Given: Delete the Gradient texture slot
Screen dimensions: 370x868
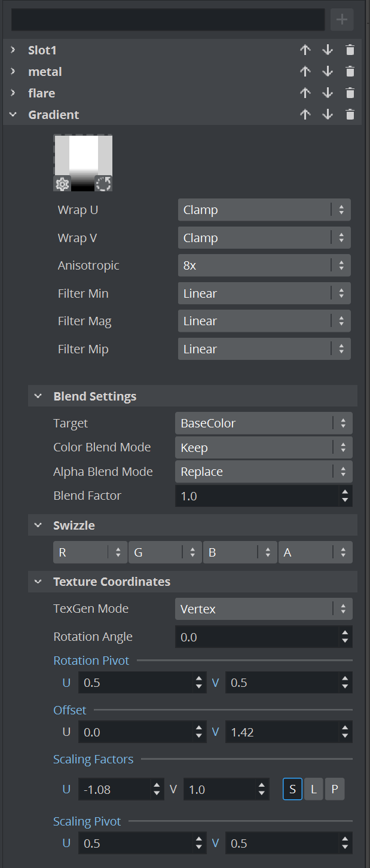Looking at the screenshot, I should pyautogui.click(x=350, y=115).
